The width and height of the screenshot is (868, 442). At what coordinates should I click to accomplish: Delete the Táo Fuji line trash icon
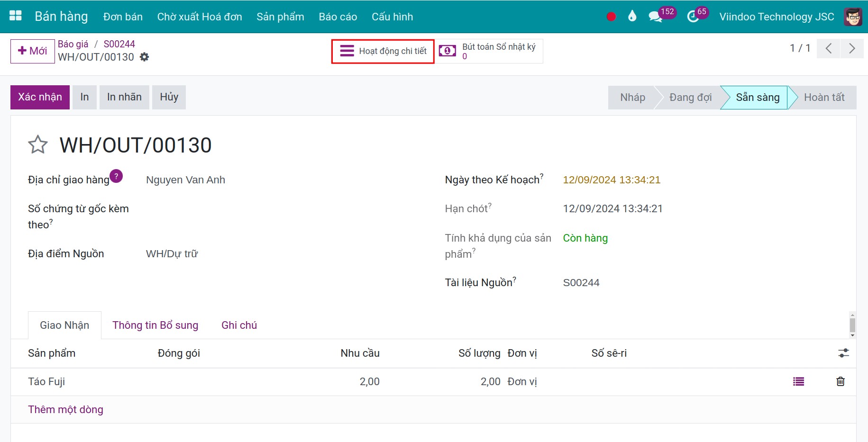[x=841, y=381]
